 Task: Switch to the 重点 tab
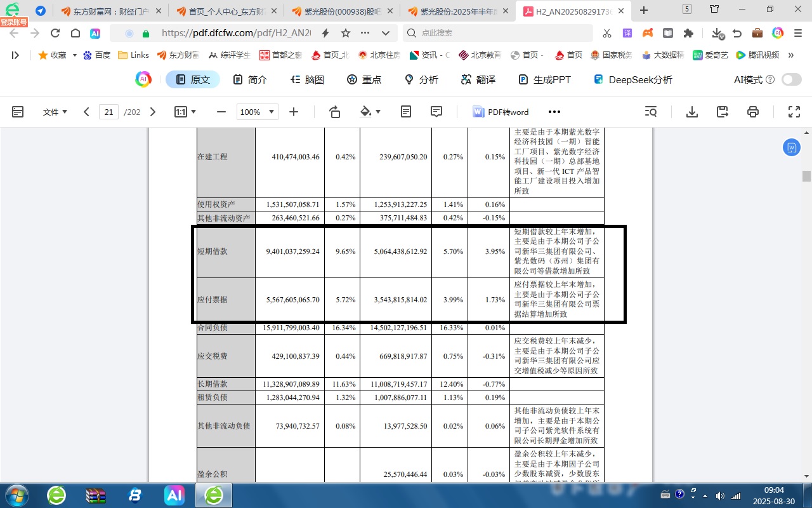pyautogui.click(x=364, y=79)
